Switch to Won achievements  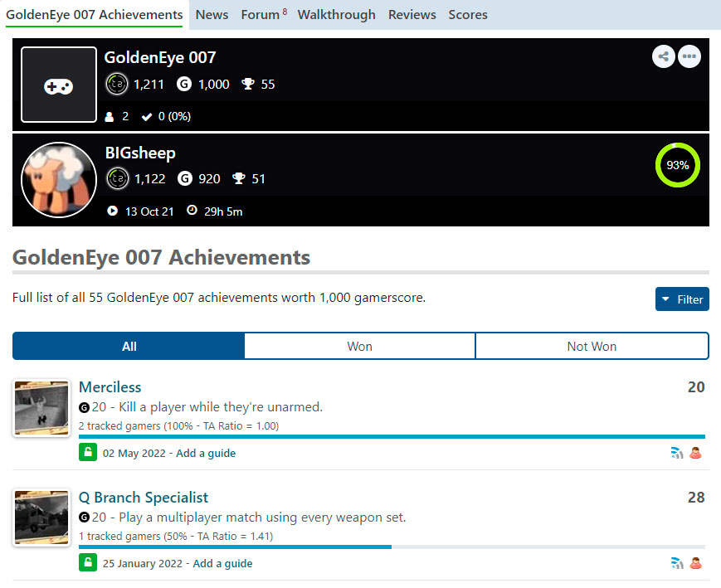coord(359,346)
